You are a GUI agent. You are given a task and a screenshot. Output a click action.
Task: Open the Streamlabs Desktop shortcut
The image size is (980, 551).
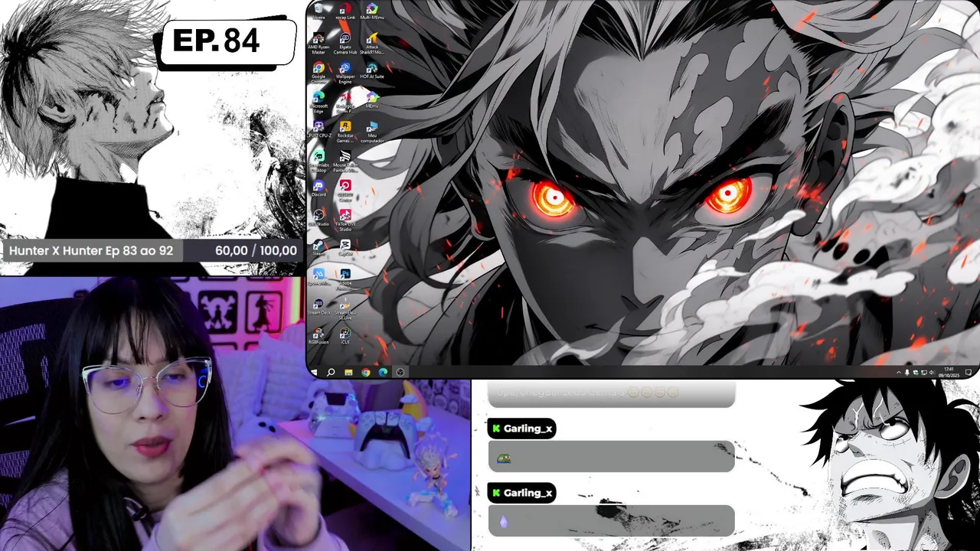(318, 160)
